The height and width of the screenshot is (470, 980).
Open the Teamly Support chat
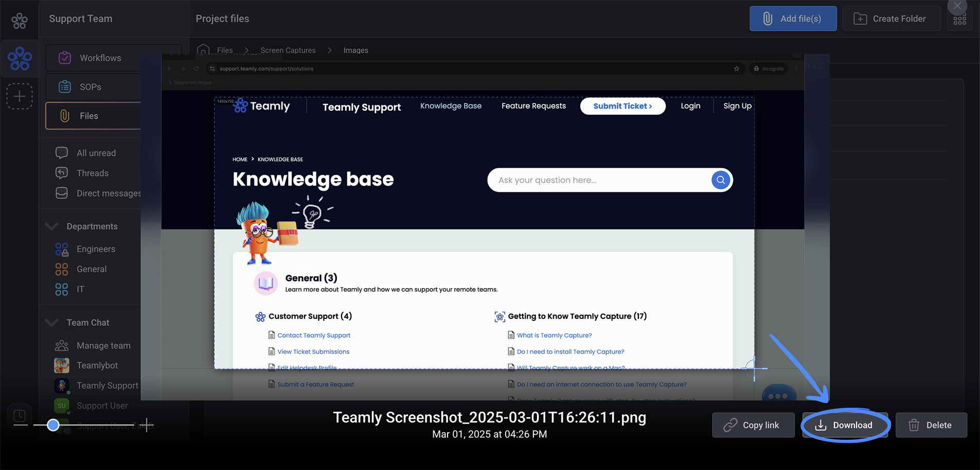(x=108, y=385)
